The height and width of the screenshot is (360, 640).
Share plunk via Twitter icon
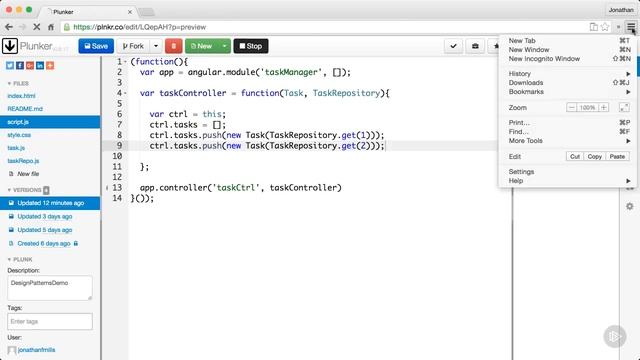point(10,65)
